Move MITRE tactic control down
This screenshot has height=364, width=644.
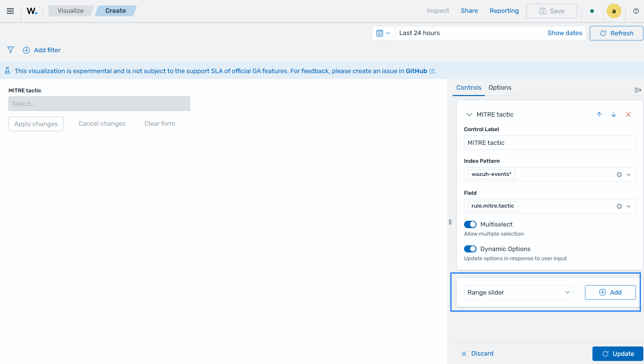tap(614, 115)
